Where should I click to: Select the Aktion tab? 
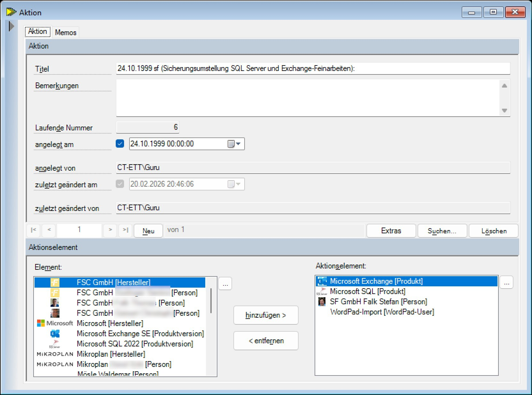point(37,31)
